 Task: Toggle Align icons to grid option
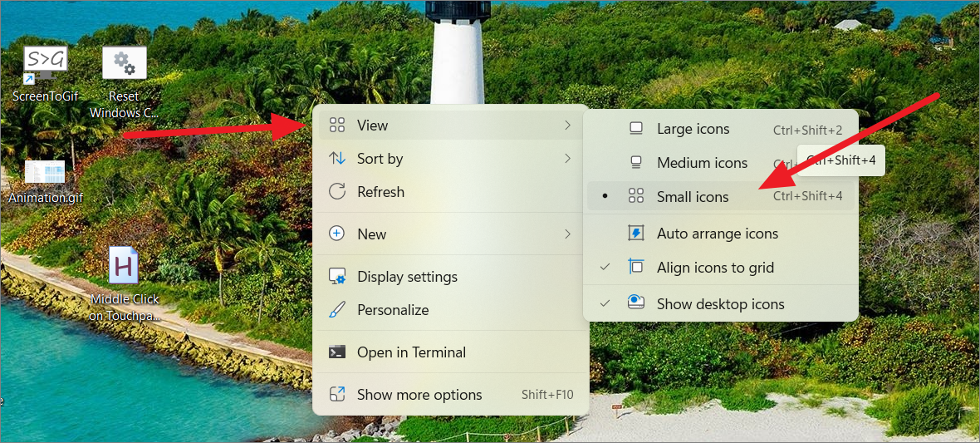pos(721,267)
